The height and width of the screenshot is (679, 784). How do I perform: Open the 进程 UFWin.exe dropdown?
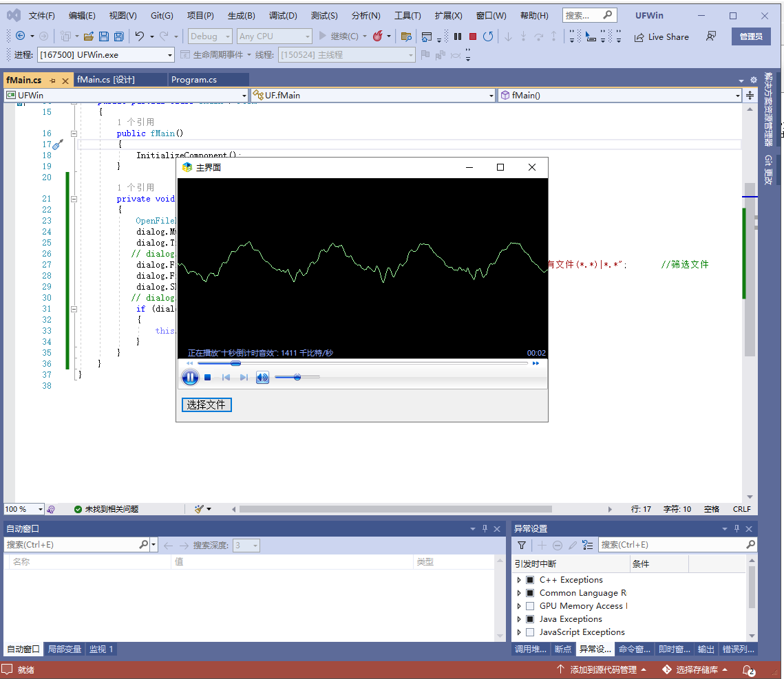click(105, 55)
